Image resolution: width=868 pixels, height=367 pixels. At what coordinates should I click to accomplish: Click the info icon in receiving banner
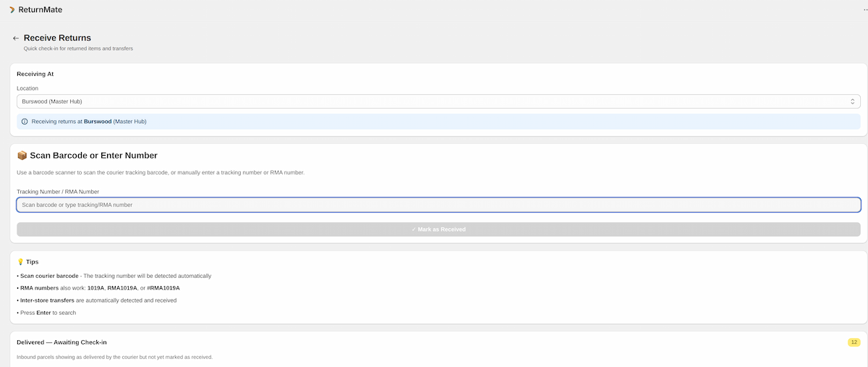(25, 122)
